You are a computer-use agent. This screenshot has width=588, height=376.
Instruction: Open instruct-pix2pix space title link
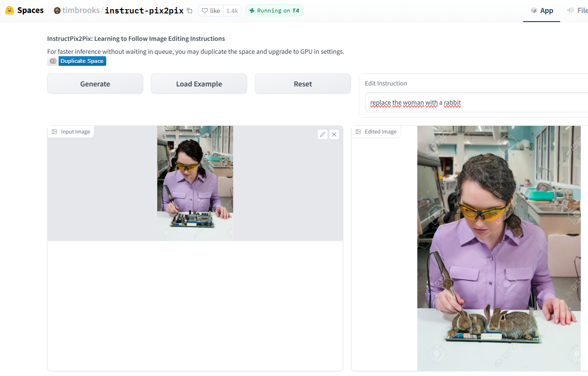144,11
